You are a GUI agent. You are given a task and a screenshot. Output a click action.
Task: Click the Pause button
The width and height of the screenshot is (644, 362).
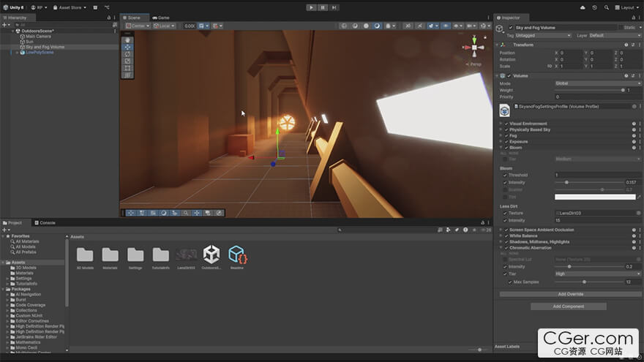point(323,7)
